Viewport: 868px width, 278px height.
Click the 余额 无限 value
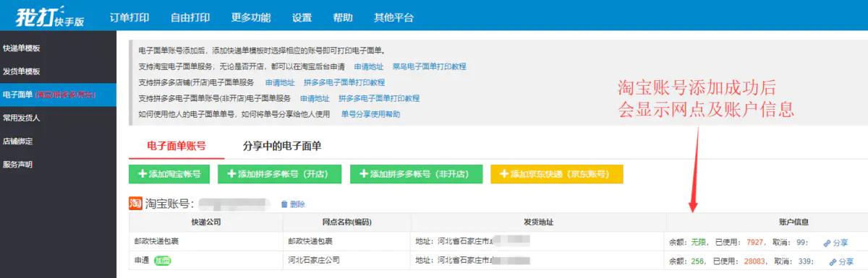coord(699,243)
